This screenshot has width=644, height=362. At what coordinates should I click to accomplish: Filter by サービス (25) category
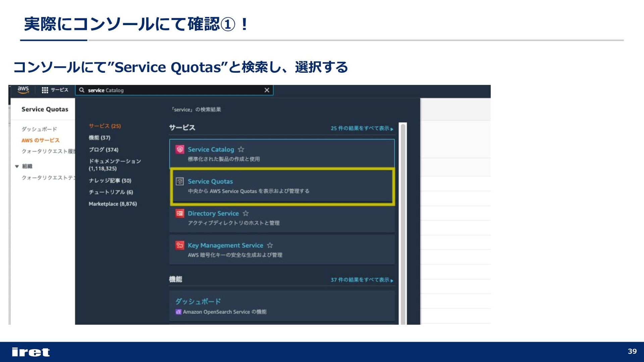click(105, 126)
